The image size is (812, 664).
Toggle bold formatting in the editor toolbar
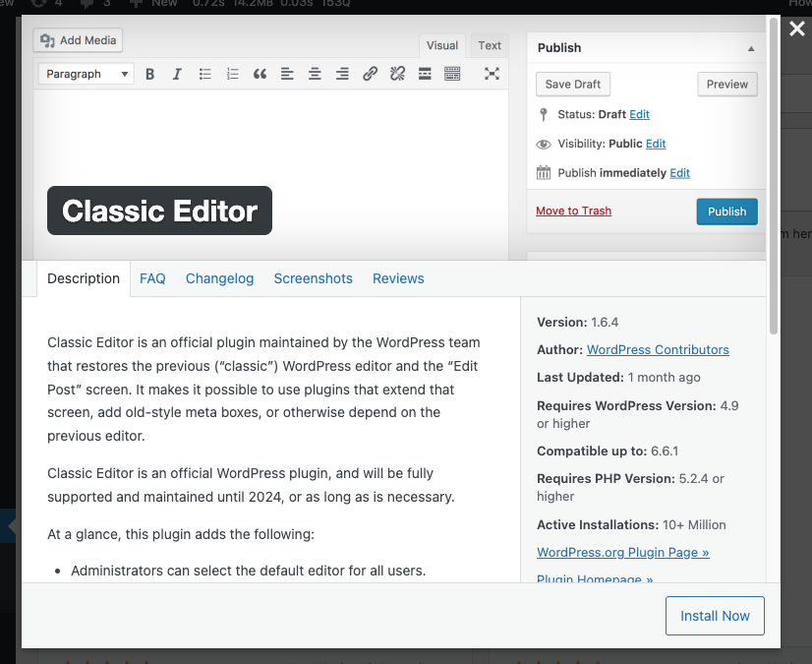(x=149, y=74)
